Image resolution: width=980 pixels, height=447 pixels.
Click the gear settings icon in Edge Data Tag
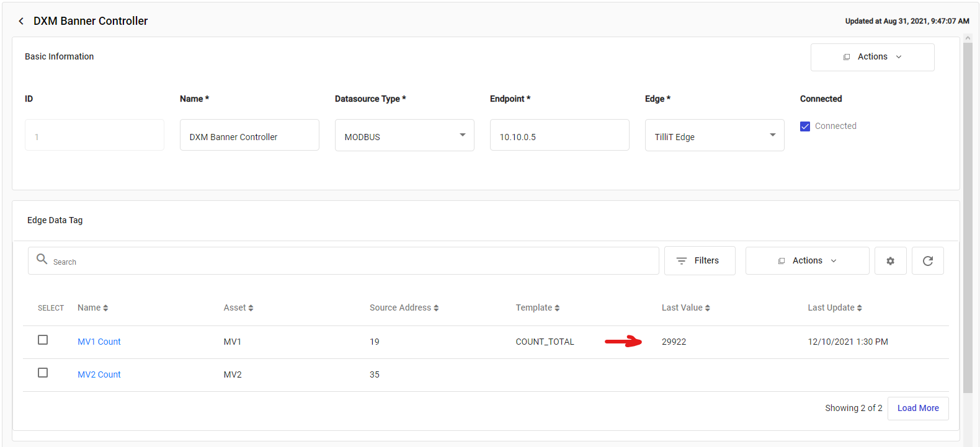pos(890,261)
